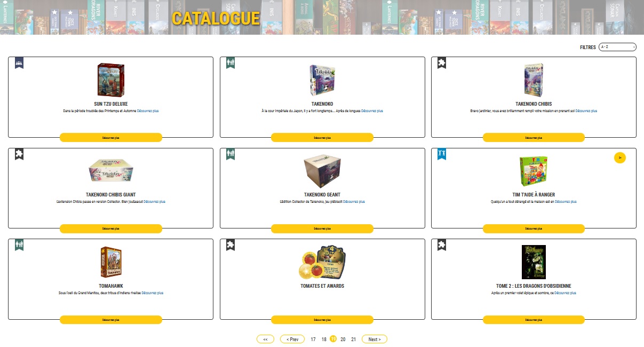Screen dimensions: 644x347
Task: Click the TOME 2 : LES DRAGONS D'OBSIDIENNE title
Action: (534, 286)
